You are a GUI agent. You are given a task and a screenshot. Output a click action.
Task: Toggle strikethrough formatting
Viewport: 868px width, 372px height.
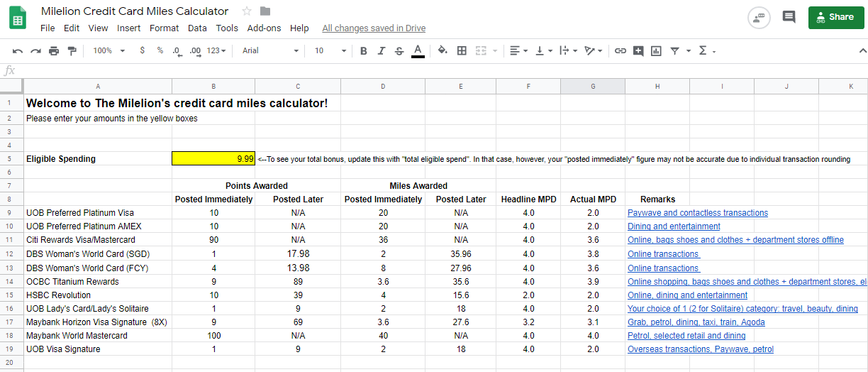pyautogui.click(x=399, y=51)
